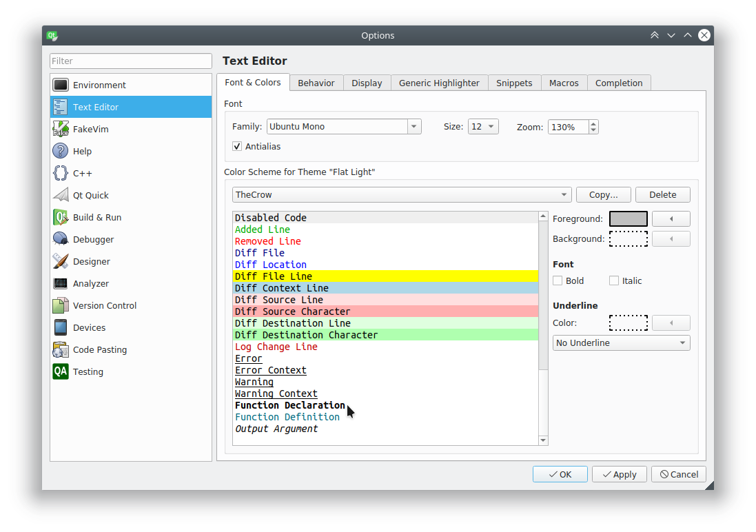This screenshot has height=532, width=756.
Task: Switch to the Behavior tab
Action: [x=316, y=83]
